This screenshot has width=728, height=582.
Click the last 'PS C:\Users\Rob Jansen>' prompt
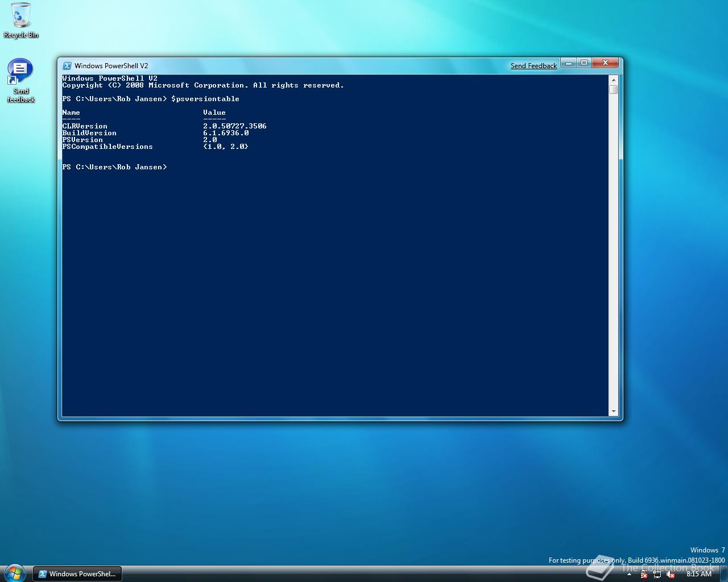click(x=114, y=167)
